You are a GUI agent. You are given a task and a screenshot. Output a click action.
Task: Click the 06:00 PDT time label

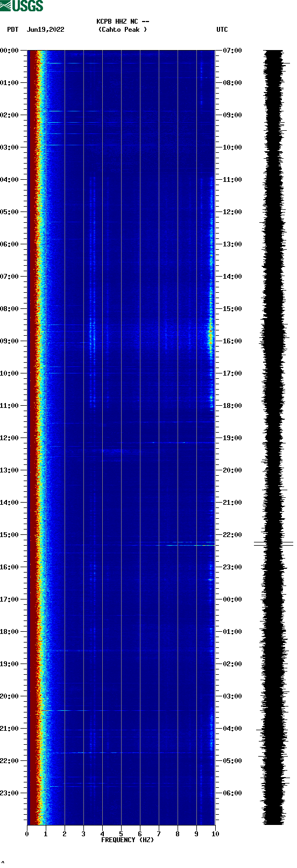click(10, 244)
